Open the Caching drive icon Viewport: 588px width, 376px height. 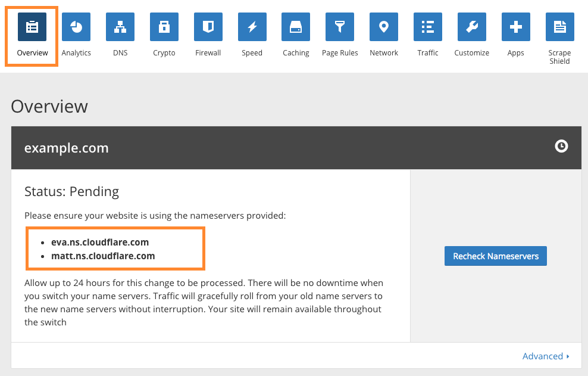[296, 27]
